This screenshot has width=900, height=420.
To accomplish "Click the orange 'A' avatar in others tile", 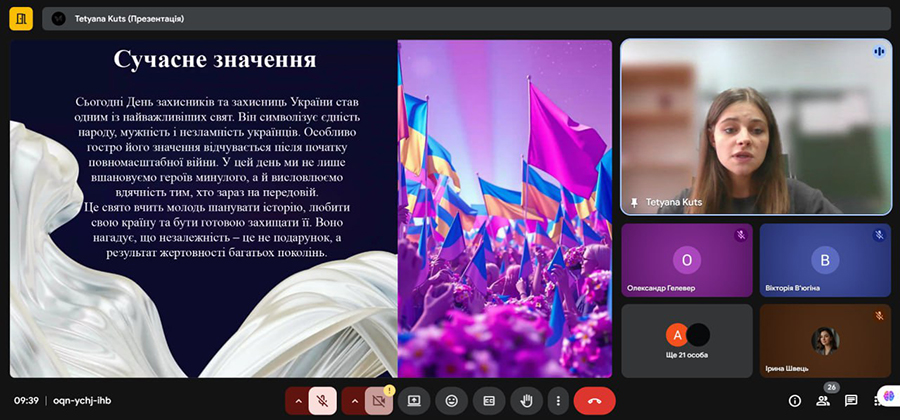I will coord(677,335).
